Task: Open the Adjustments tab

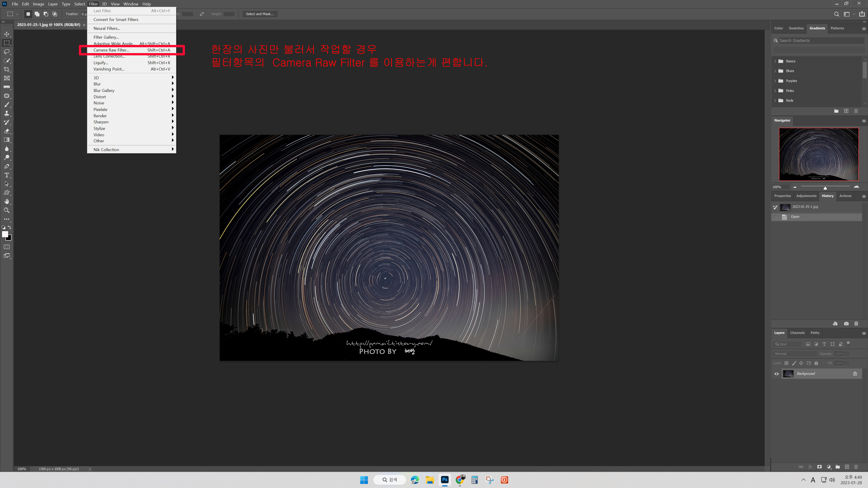Action: (806, 196)
